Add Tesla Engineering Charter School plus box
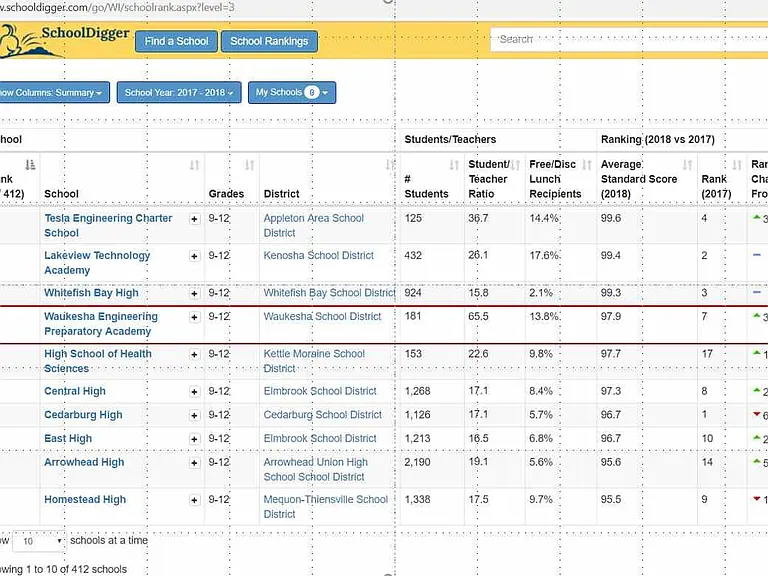 (x=194, y=219)
